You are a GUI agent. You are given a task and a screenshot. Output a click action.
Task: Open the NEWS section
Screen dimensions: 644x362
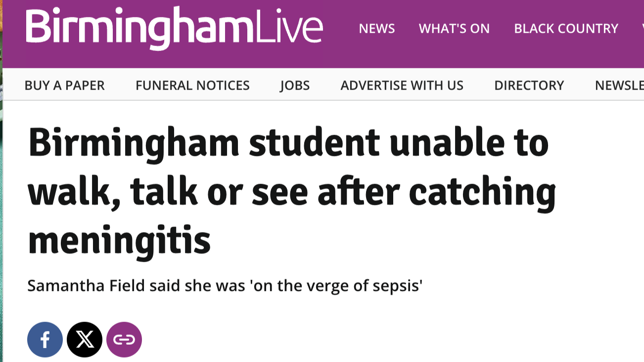pyautogui.click(x=377, y=28)
